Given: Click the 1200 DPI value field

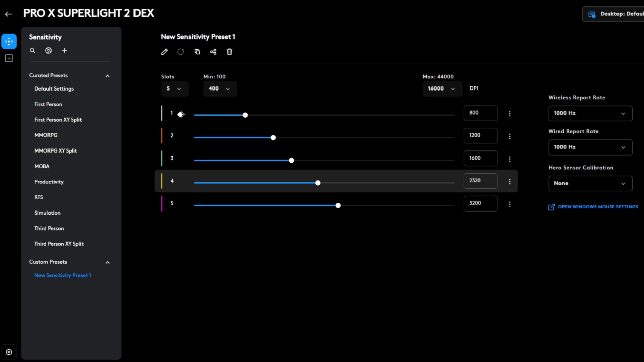Looking at the screenshot, I should point(481,136).
